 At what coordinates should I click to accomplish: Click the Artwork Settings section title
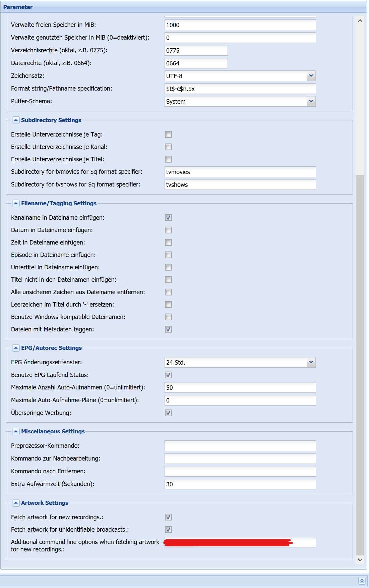pyautogui.click(x=45, y=503)
